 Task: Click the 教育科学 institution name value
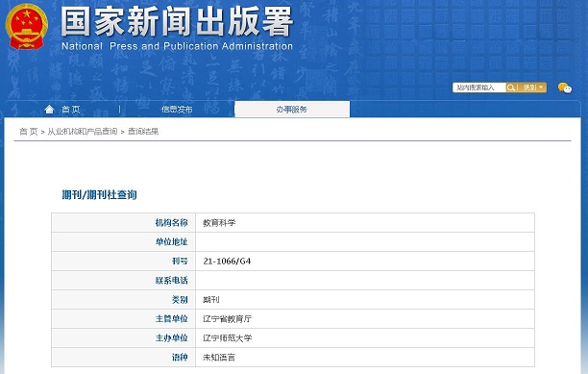coord(219,223)
